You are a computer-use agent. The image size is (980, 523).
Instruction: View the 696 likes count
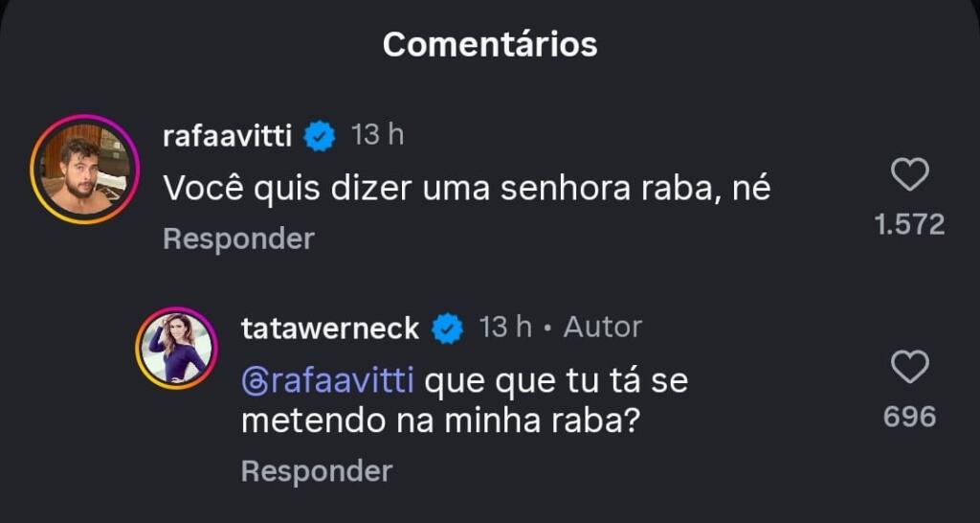tap(909, 417)
